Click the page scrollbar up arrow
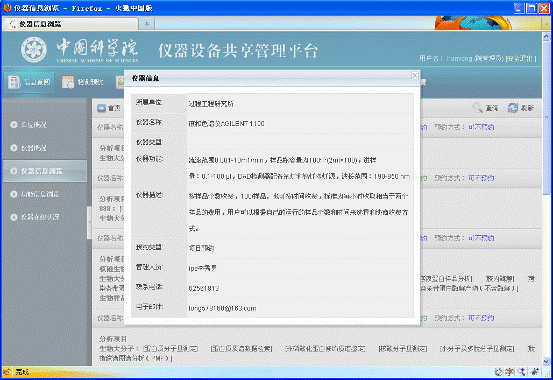 pyautogui.click(x=546, y=36)
